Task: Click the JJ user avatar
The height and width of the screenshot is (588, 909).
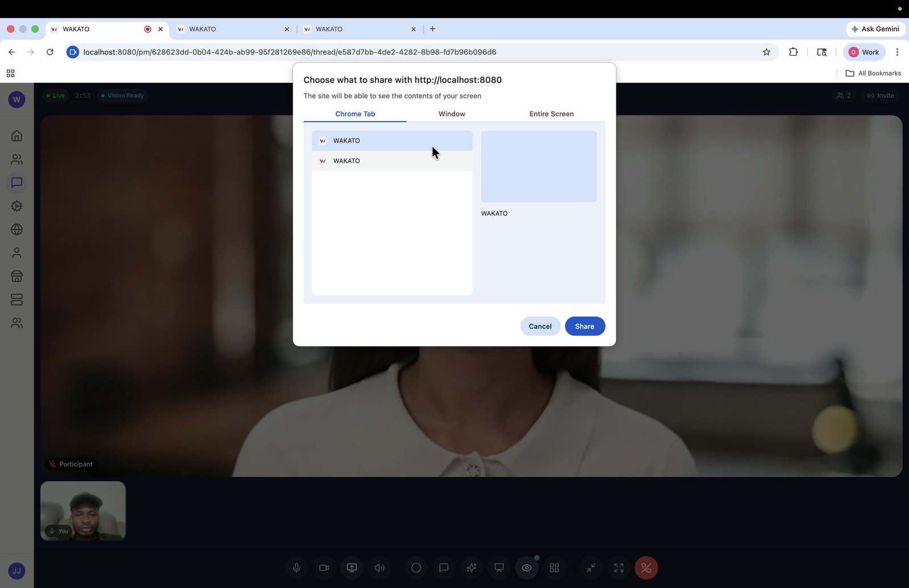Action: tap(16, 571)
